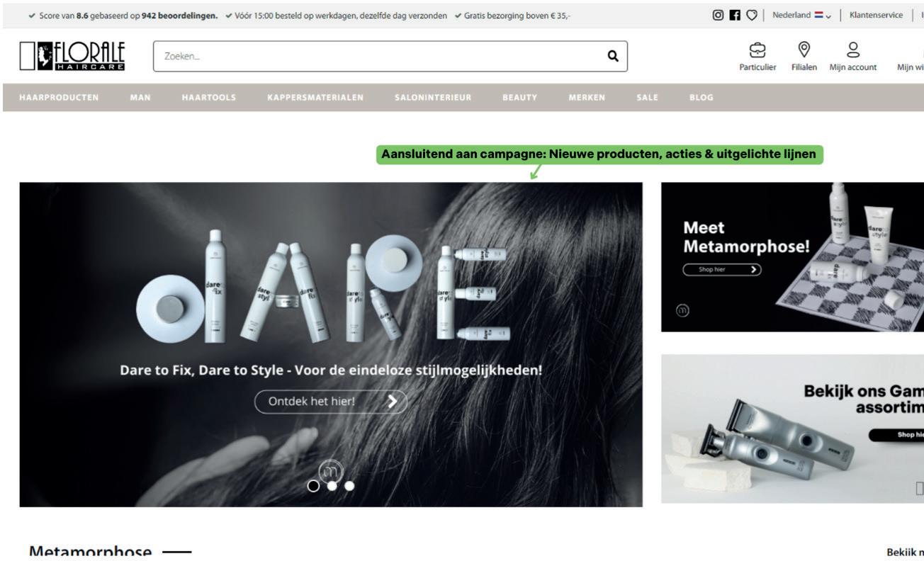Click Gratis bezorging boven € 35,- text
Image resolution: width=924 pixels, height=561 pixels.
pyautogui.click(x=517, y=16)
